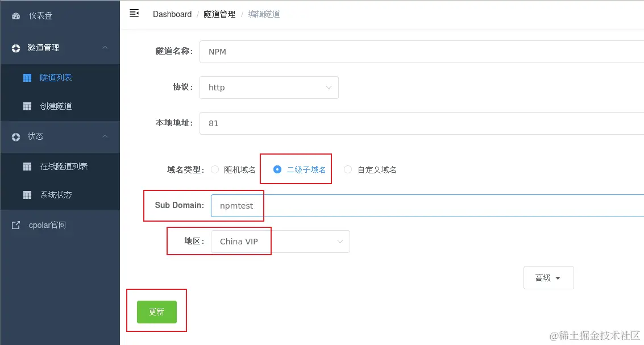The height and width of the screenshot is (345, 644).
Task: Go to Dashboard breadcrumb
Action: click(x=172, y=14)
